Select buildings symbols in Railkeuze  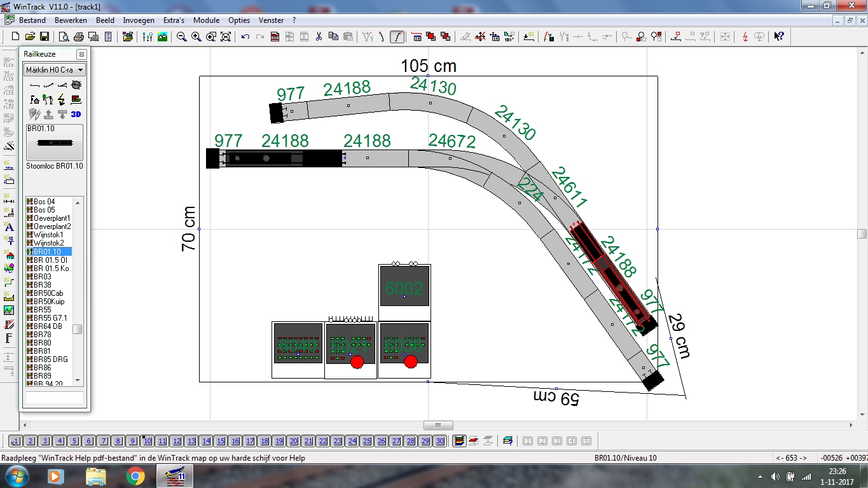click(35, 99)
